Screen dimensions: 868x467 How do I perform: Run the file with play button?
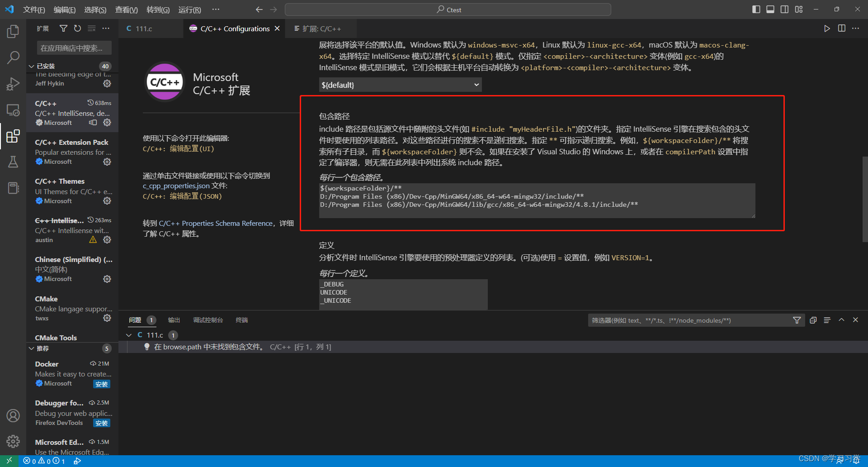(x=827, y=29)
